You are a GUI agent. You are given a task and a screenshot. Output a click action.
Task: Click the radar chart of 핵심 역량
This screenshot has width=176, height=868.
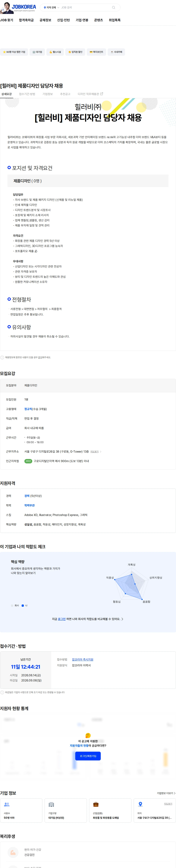[131, 584]
